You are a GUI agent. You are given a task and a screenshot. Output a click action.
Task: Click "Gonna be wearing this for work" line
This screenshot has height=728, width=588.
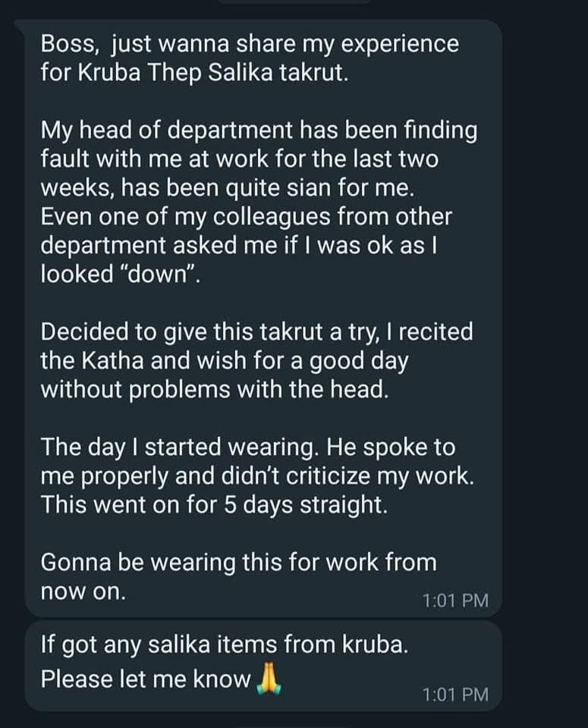coord(238,563)
